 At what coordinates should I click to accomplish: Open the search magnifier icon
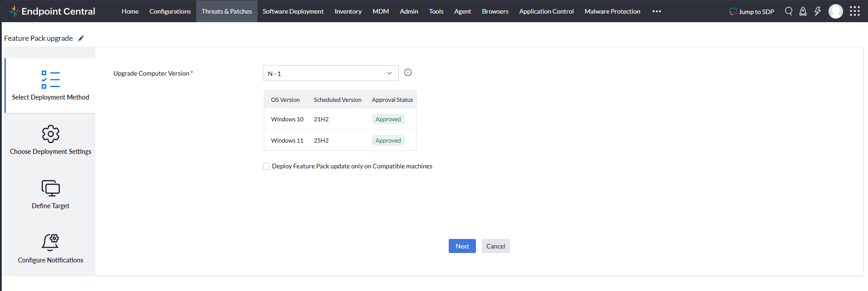pyautogui.click(x=789, y=11)
